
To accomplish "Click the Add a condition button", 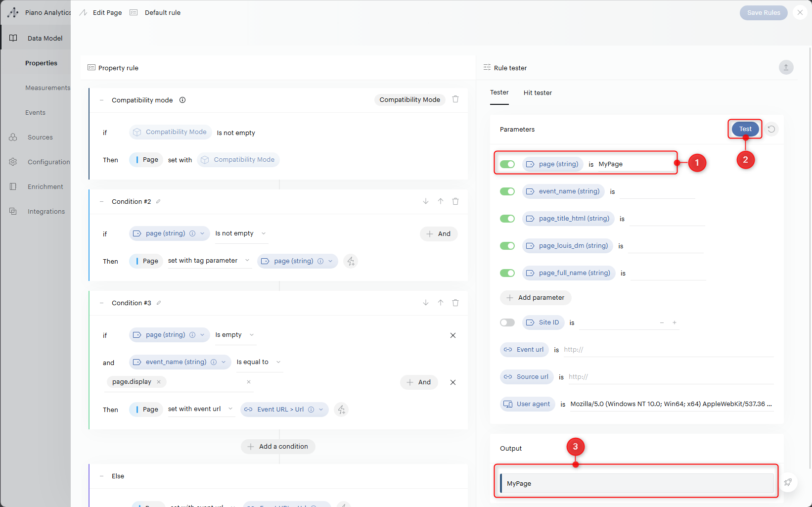I will [x=278, y=446].
